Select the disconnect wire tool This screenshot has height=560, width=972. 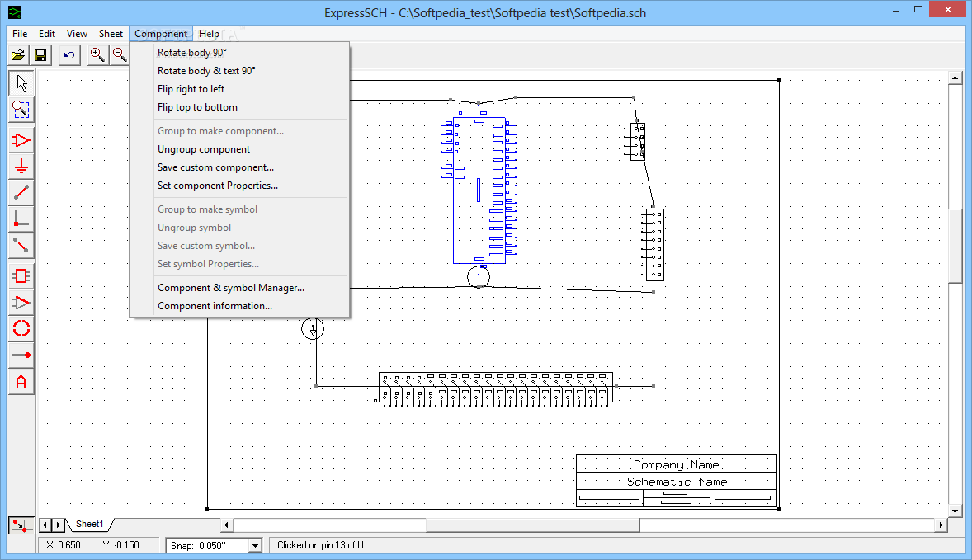pyautogui.click(x=21, y=246)
